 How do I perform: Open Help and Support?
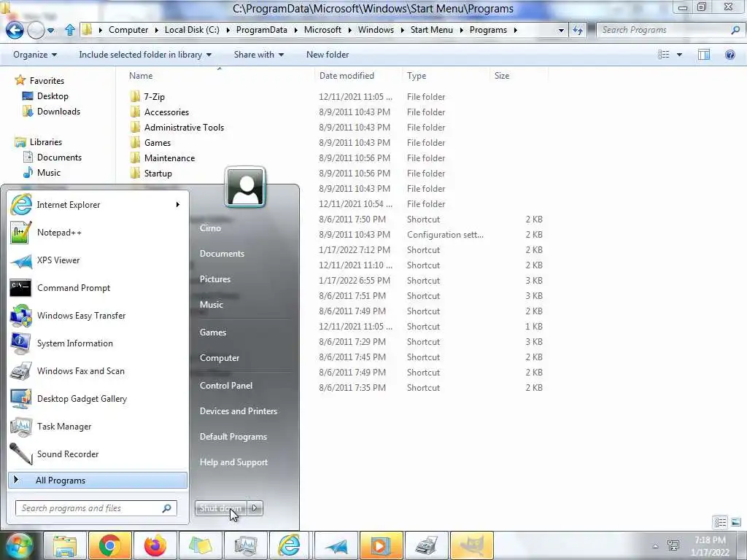[233, 462]
